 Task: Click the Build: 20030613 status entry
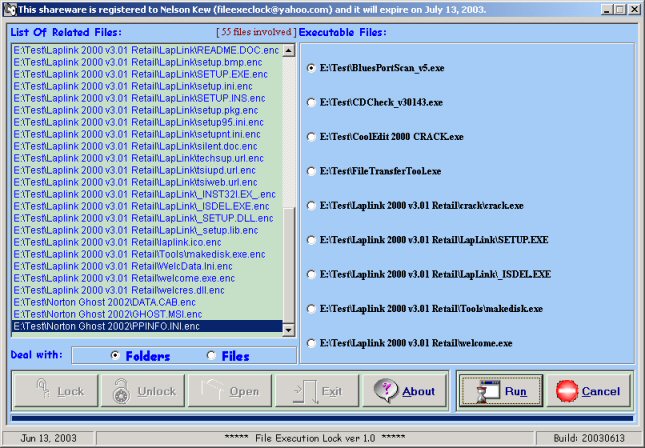(x=589, y=438)
